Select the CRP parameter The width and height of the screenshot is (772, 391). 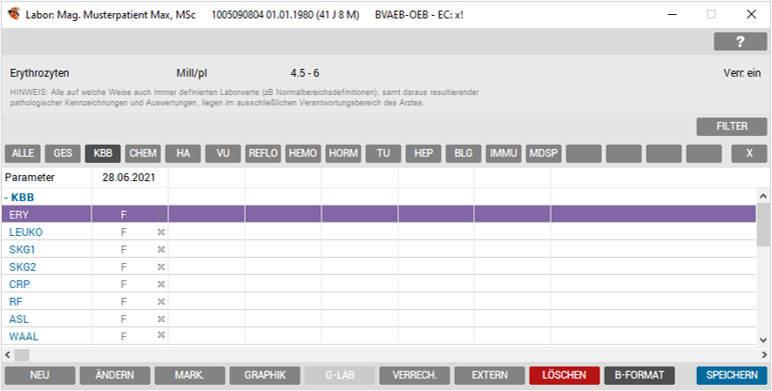[20, 284]
